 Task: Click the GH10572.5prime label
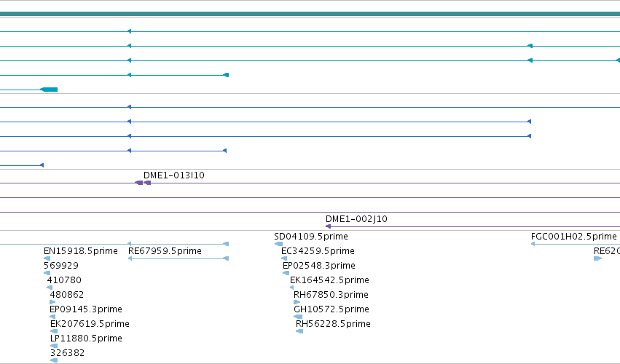click(331, 309)
